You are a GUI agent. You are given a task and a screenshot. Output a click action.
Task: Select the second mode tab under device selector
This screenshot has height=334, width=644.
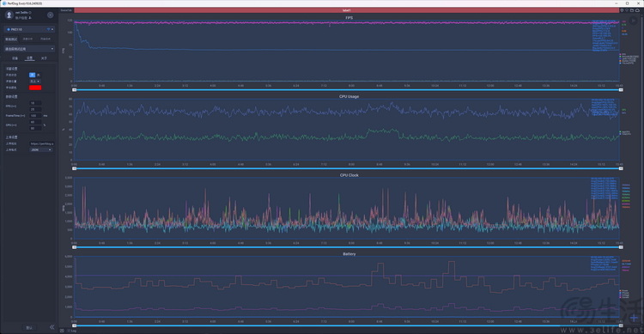27,39
